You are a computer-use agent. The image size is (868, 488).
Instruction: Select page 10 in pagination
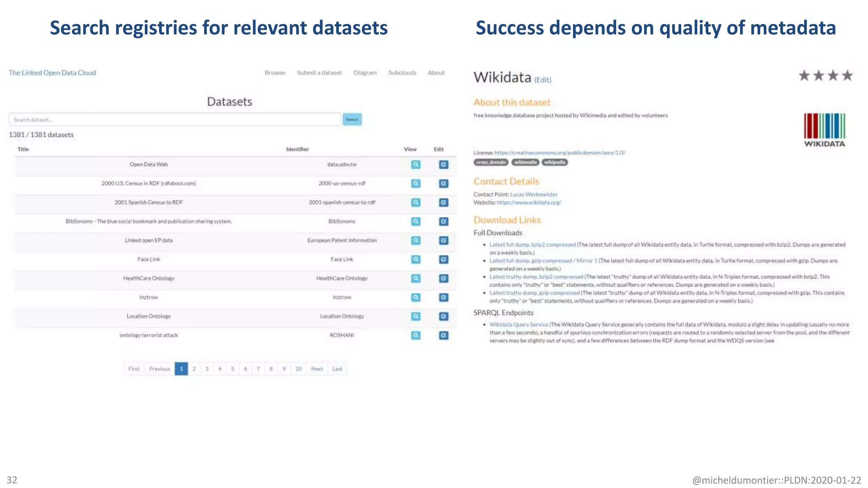click(298, 369)
